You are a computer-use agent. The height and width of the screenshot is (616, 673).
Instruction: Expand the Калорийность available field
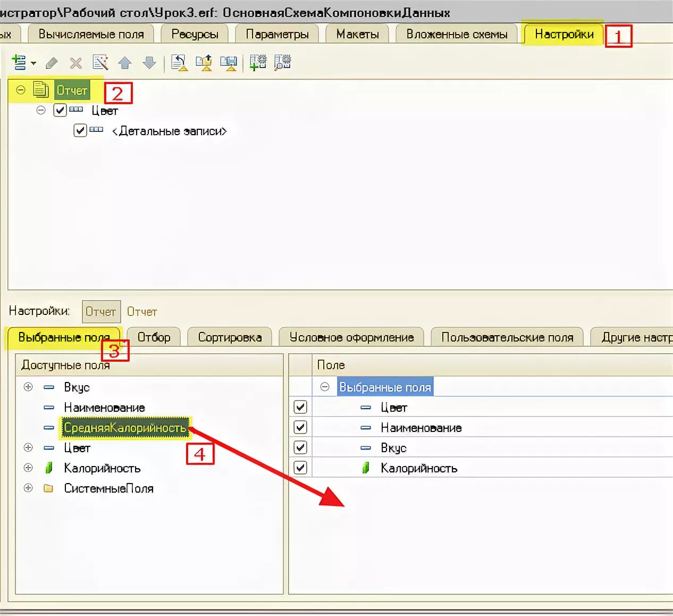(28, 468)
